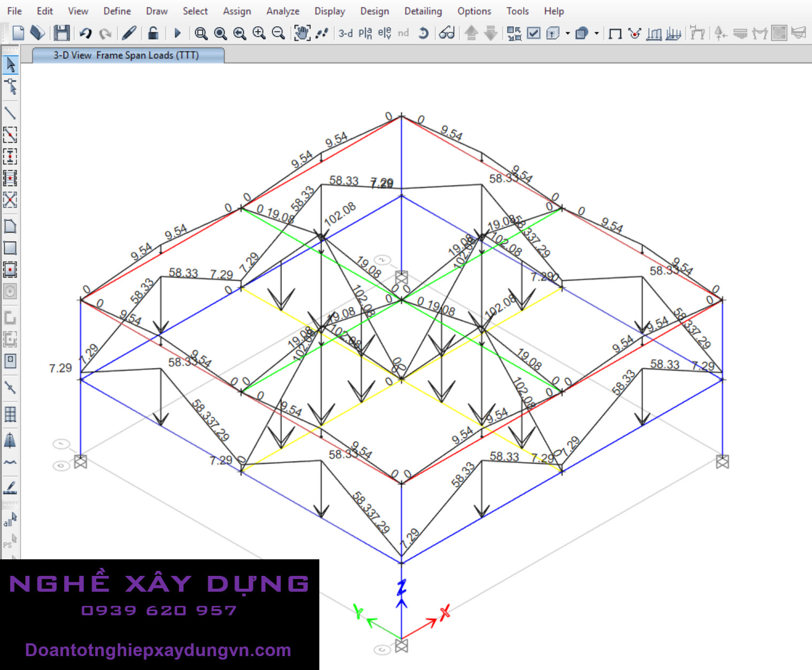
Task: Click the center joint of the frame
Action: (402, 301)
